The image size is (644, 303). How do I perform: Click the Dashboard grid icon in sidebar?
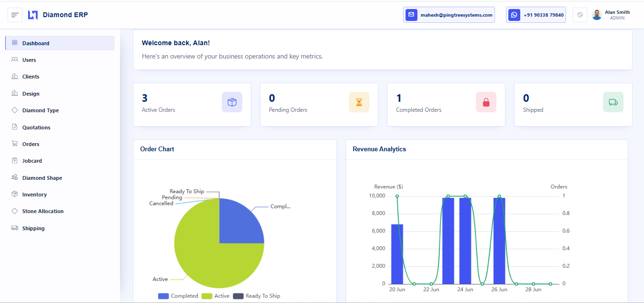tap(14, 43)
